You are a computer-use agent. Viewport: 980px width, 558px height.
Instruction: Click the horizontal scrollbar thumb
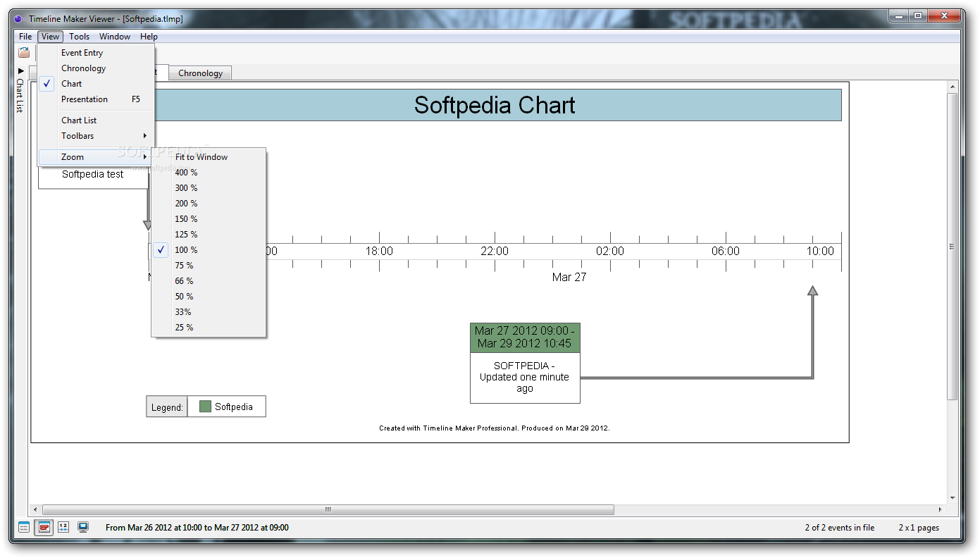click(328, 509)
